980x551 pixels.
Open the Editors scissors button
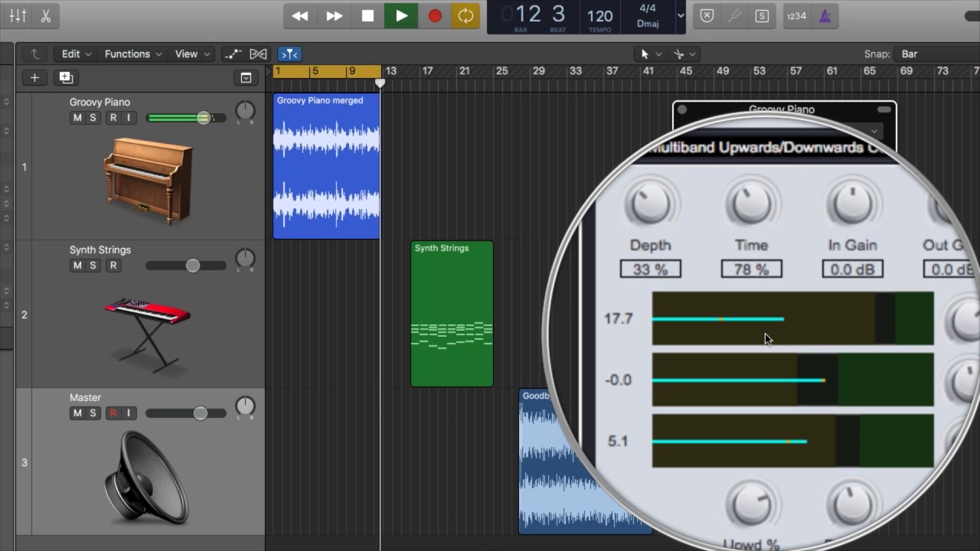[x=45, y=16]
